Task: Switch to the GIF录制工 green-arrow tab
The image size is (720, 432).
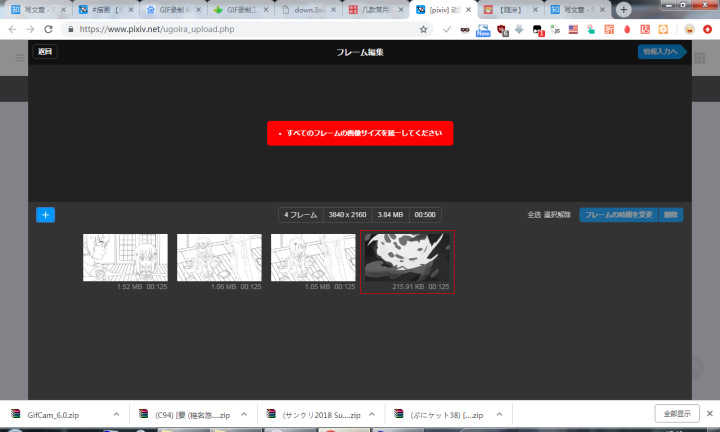Action: (241, 10)
